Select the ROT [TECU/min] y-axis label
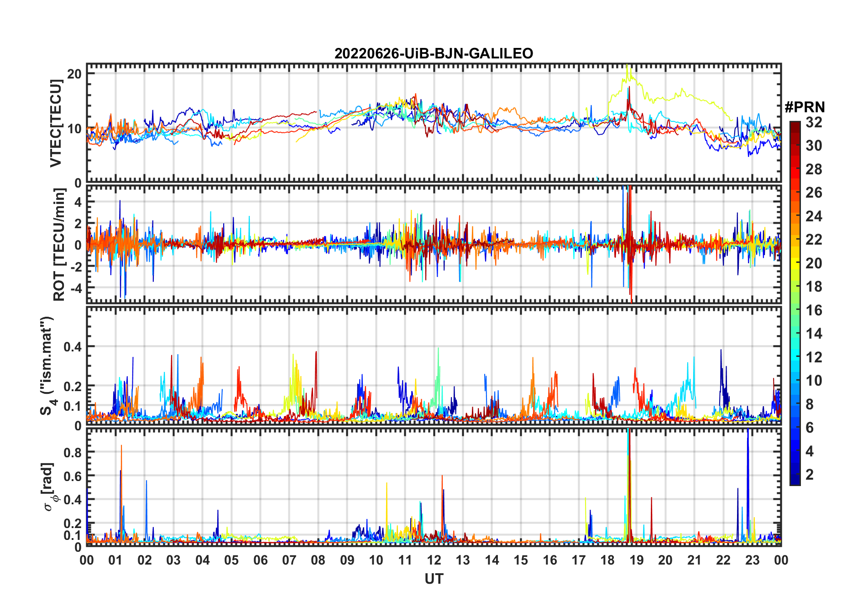The height and width of the screenshot is (607, 868). (x=59, y=245)
